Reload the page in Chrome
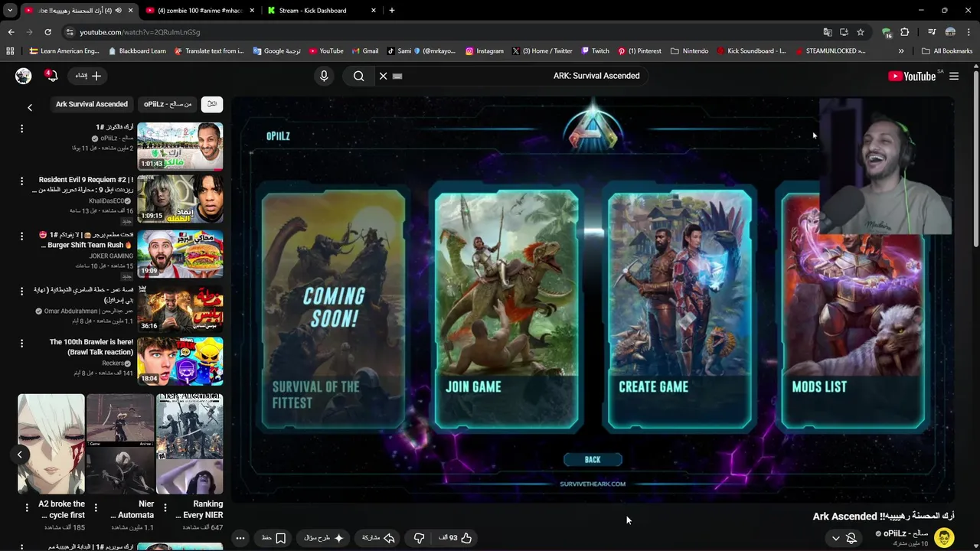The height and width of the screenshot is (551, 980). tap(47, 32)
